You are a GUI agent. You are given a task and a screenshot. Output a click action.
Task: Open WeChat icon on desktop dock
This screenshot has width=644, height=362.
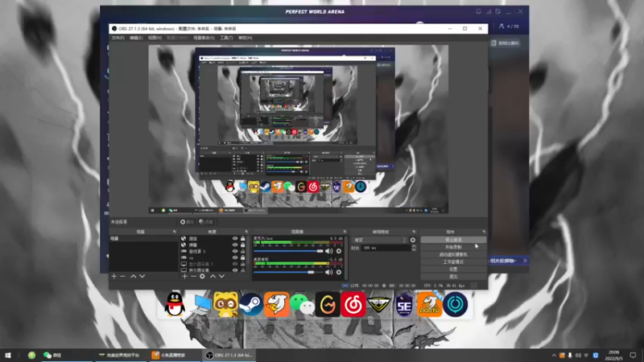[x=302, y=305]
